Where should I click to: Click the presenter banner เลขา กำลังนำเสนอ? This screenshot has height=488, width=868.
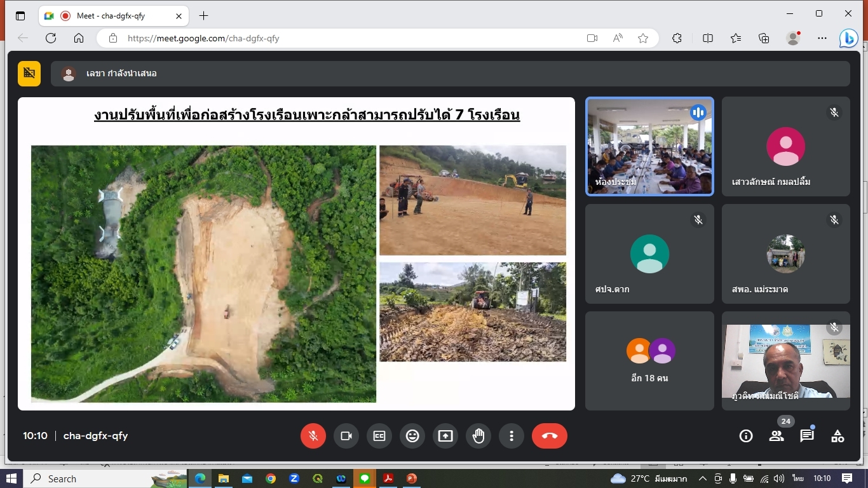(x=451, y=74)
